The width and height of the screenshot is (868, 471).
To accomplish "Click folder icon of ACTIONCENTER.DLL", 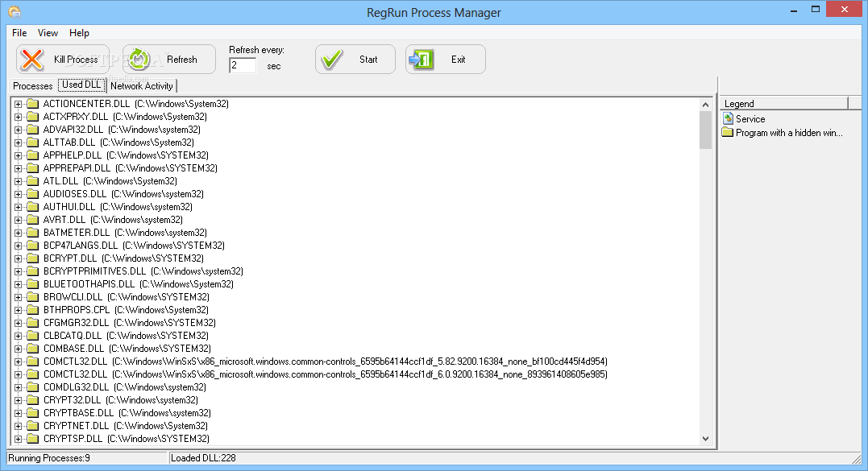I will click(x=33, y=103).
